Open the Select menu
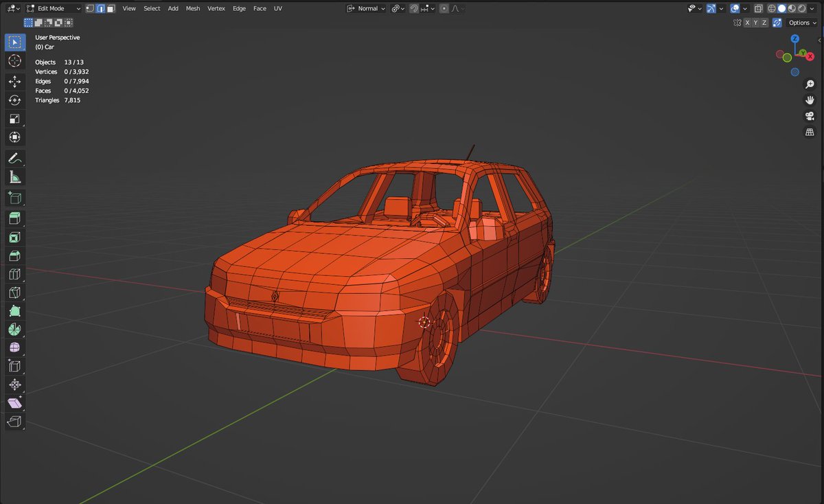 (x=152, y=8)
